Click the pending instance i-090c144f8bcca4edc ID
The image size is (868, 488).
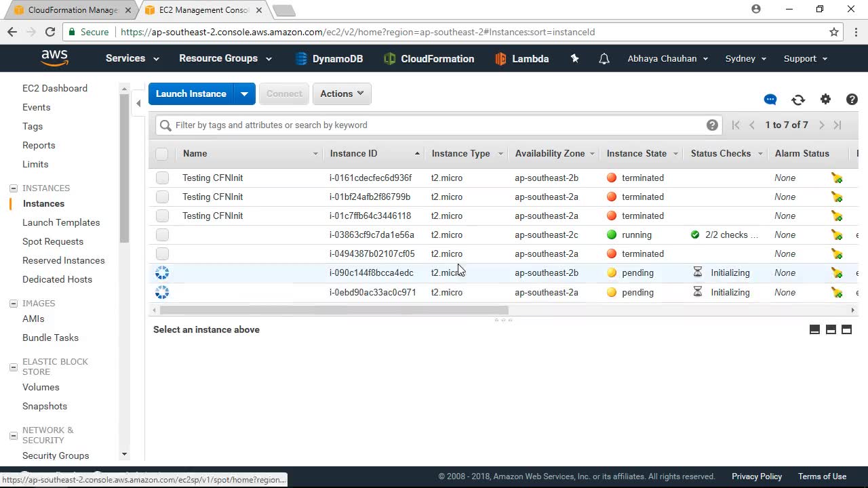372,273
